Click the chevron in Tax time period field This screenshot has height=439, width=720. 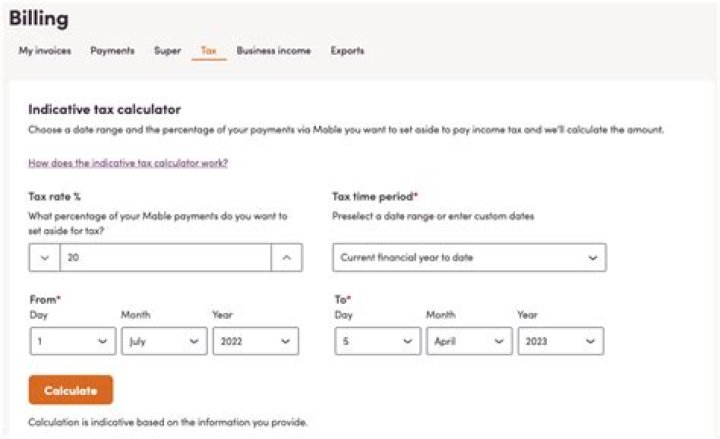click(x=592, y=258)
